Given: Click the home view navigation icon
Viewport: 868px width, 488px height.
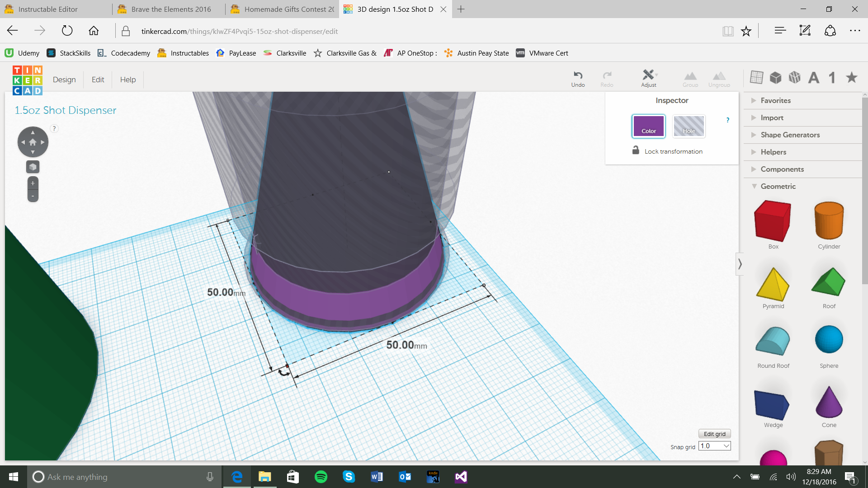Looking at the screenshot, I should (33, 142).
